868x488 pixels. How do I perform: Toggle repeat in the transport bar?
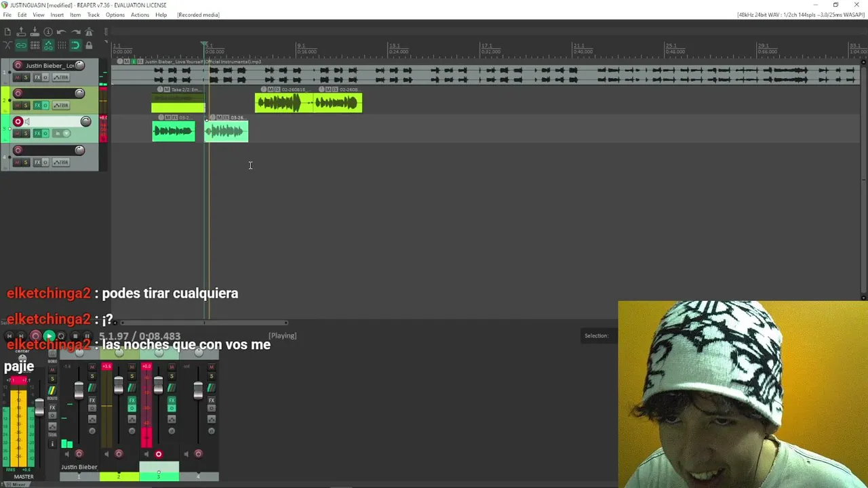click(x=61, y=336)
